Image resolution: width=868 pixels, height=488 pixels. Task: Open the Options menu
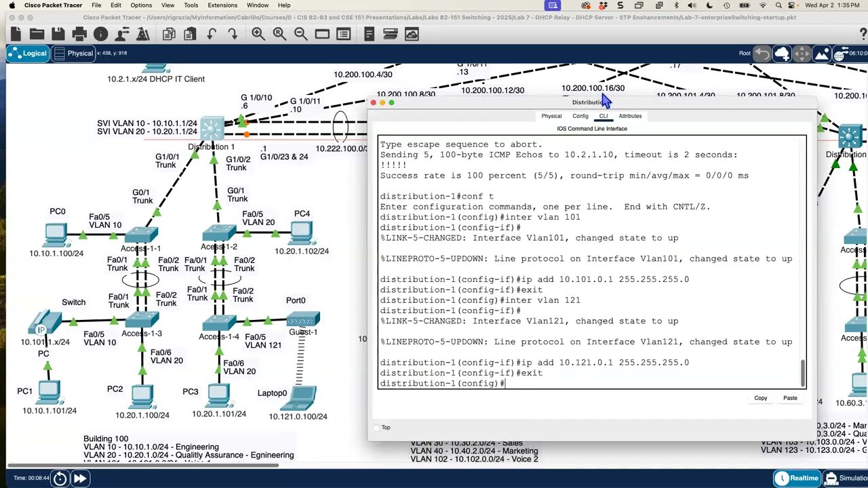point(141,5)
